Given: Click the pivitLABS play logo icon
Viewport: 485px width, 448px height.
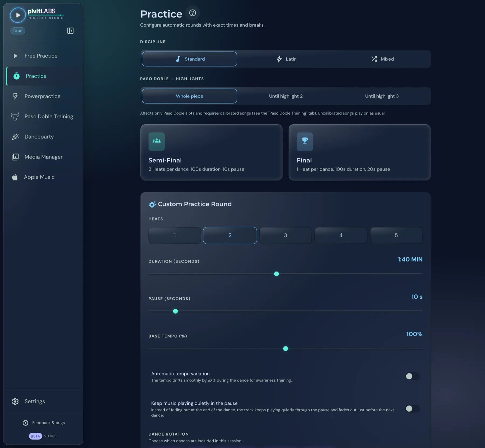Looking at the screenshot, I should [x=18, y=15].
